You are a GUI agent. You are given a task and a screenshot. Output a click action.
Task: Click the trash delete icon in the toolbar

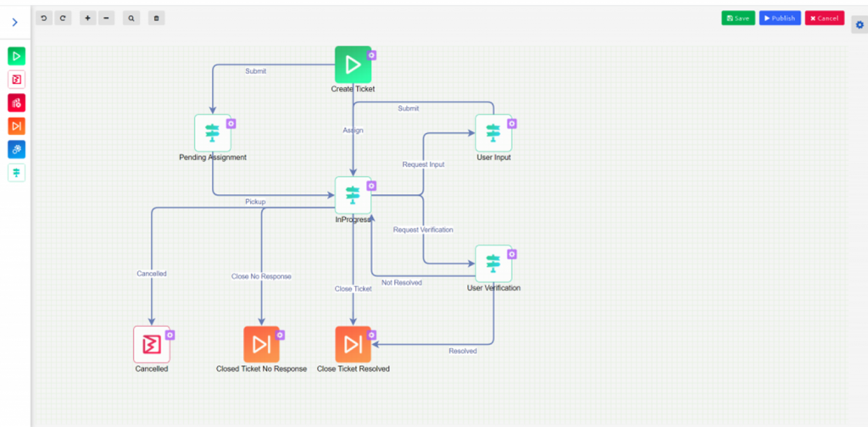coord(156,19)
